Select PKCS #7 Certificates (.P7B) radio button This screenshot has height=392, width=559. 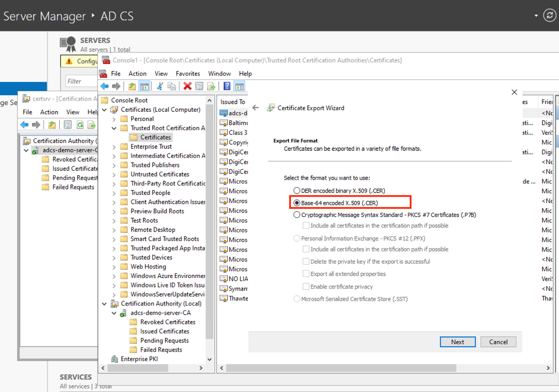tap(297, 215)
